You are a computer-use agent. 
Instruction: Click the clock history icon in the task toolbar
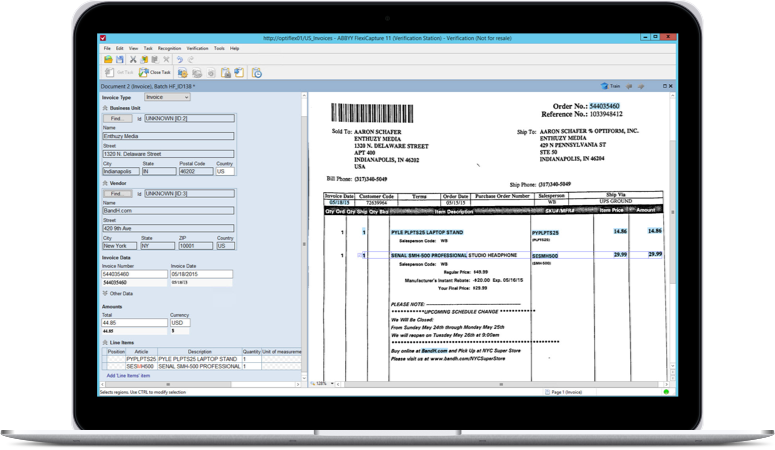coord(257,73)
